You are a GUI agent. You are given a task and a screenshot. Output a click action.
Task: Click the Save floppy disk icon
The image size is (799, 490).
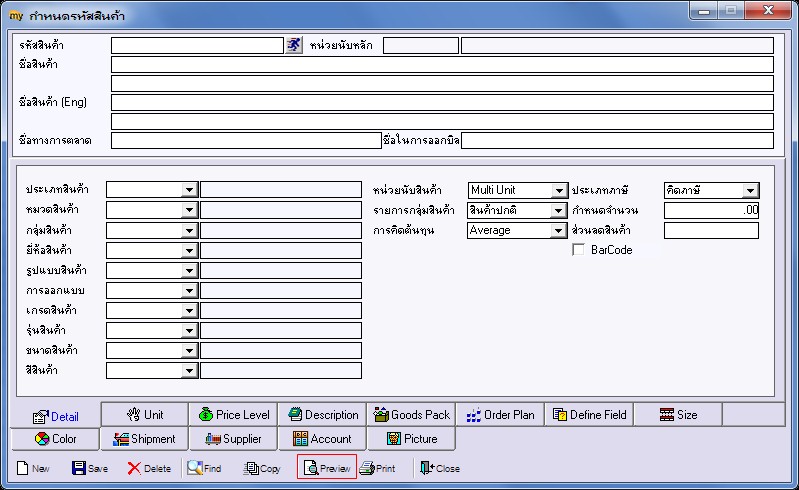(78, 468)
